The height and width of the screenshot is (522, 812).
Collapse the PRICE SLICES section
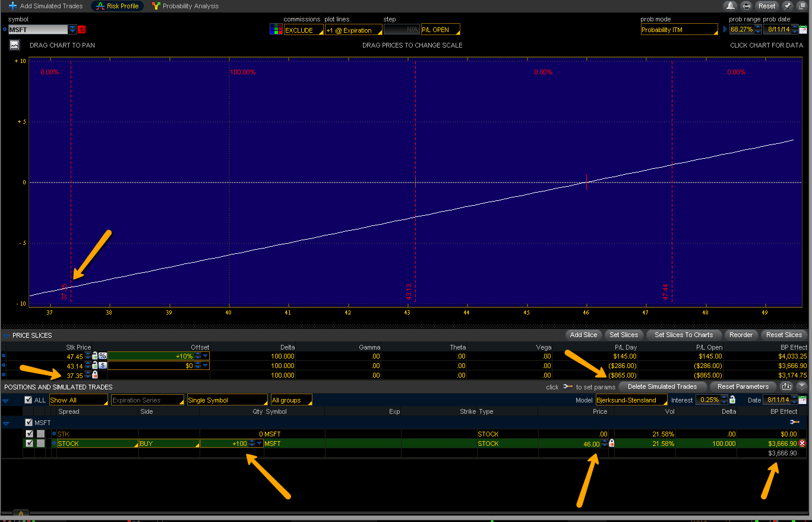pyautogui.click(x=7, y=336)
